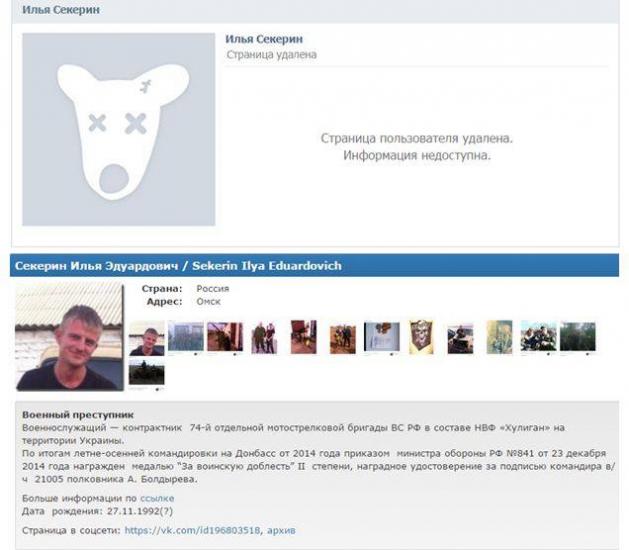Open the thumbnail showing man sitting on vehicle
The image size is (629, 550).
point(460,338)
